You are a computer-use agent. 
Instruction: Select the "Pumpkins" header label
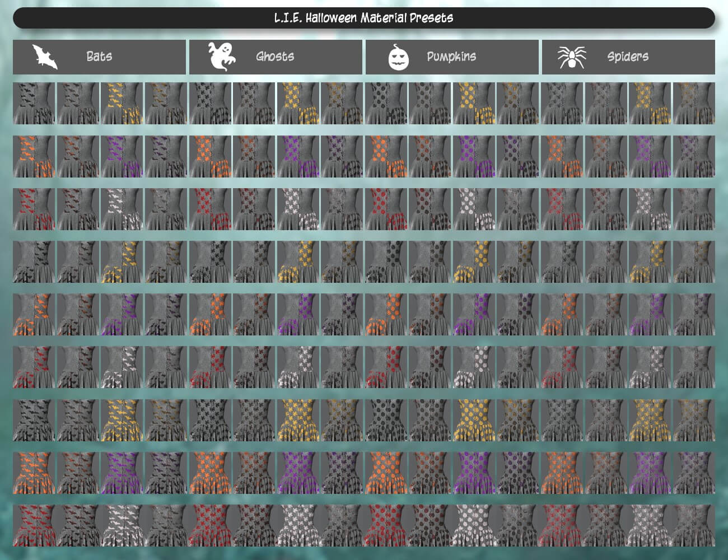pos(451,57)
